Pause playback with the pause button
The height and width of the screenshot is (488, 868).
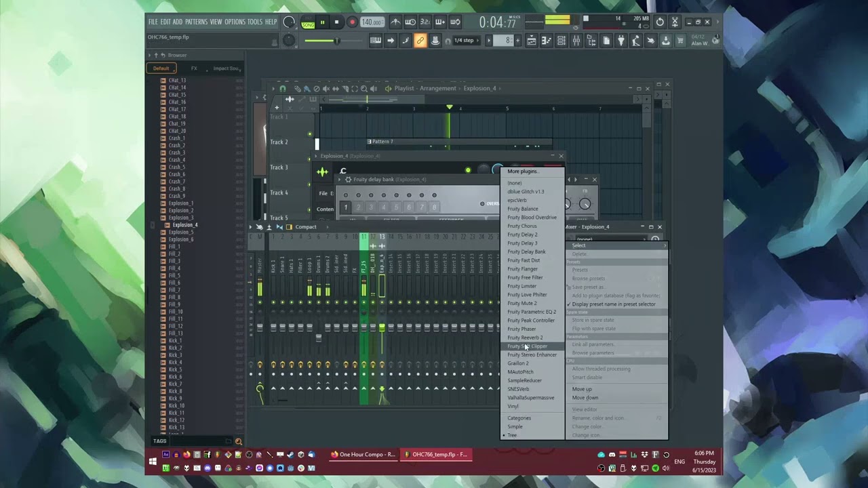pos(322,22)
